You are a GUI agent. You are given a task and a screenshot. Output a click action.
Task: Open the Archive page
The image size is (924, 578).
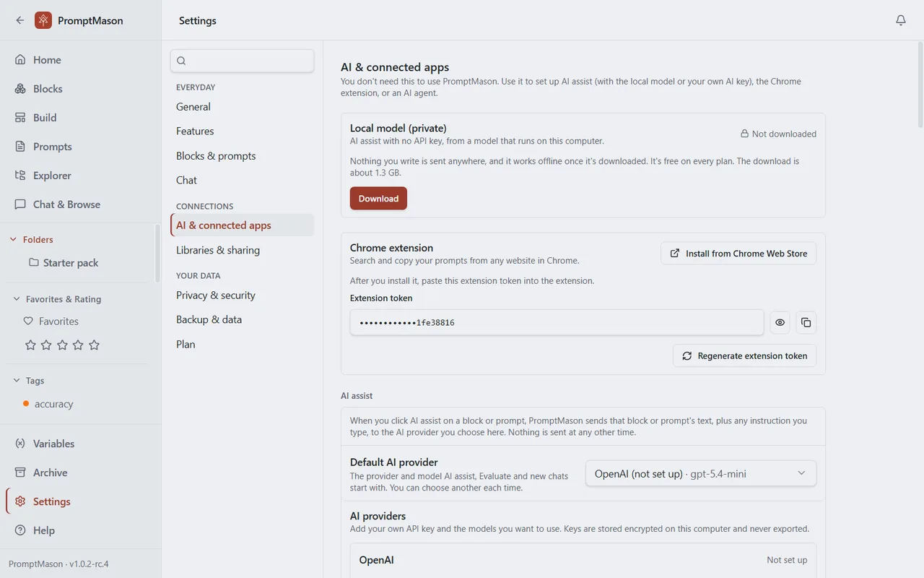[80, 473]
